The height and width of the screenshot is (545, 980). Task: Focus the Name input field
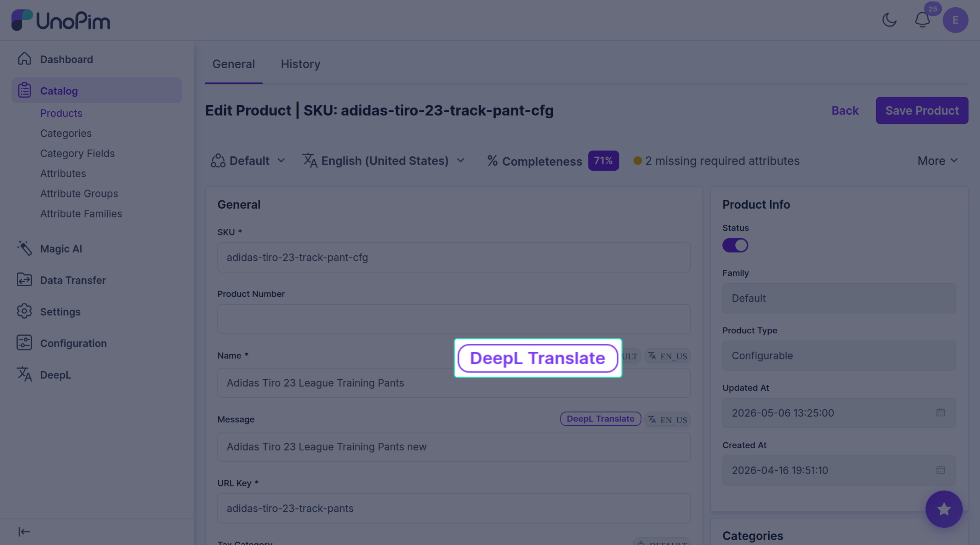(454, 383)
